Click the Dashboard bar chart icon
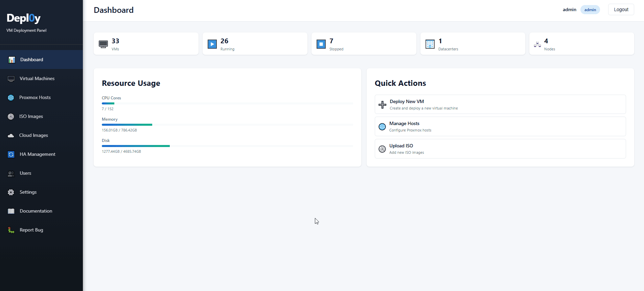This screenshot has width=644, height=291. click(12, 60)
